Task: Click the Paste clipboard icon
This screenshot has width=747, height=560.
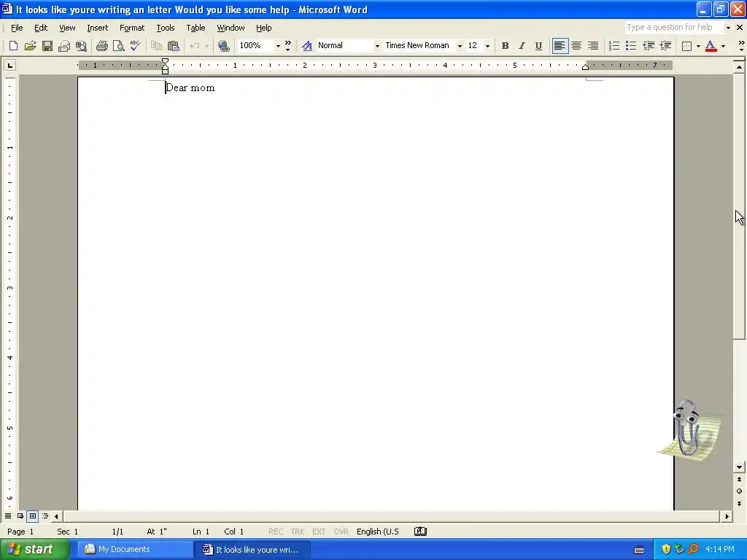Action: point(174,46)
